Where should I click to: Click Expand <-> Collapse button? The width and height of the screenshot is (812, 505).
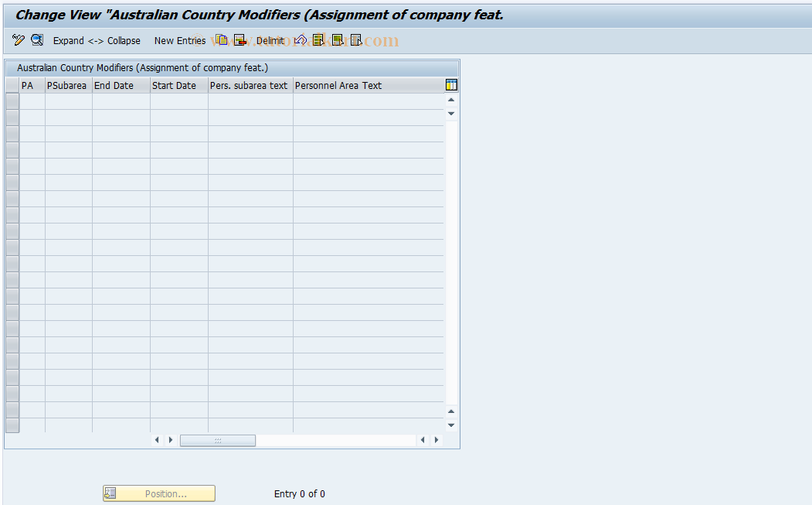[x=97, y=40]
